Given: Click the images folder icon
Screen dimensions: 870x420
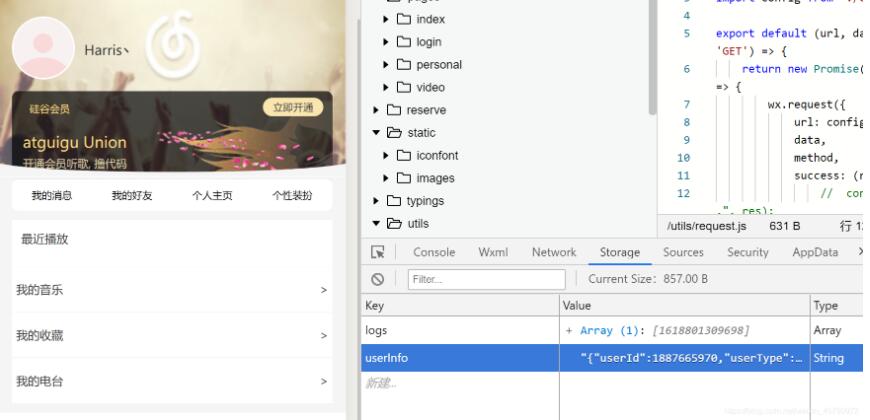Looking at the screenshot, I should [404, 178].
